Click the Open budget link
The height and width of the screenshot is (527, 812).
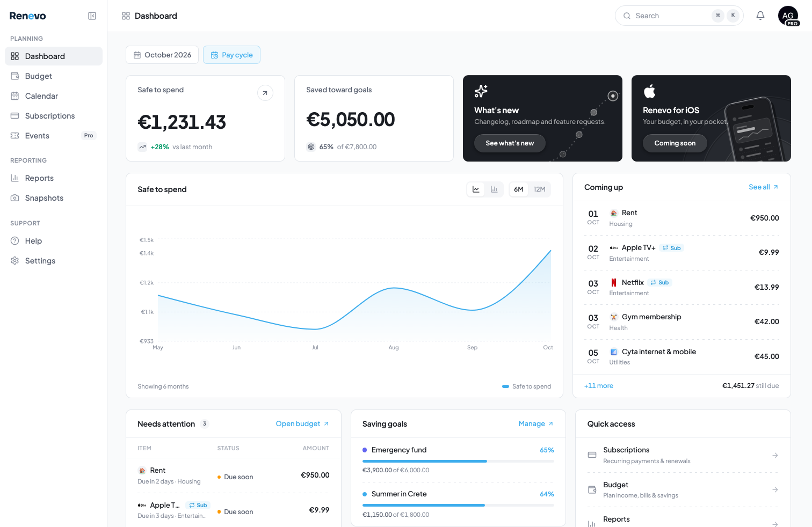302,424
